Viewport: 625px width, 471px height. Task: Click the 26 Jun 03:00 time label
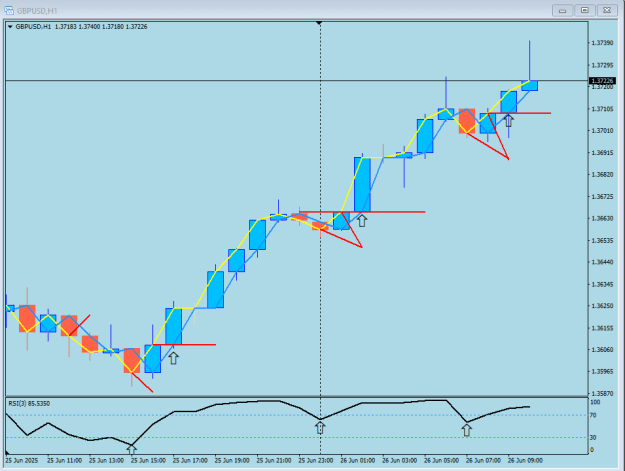click(x=399, y=461)
